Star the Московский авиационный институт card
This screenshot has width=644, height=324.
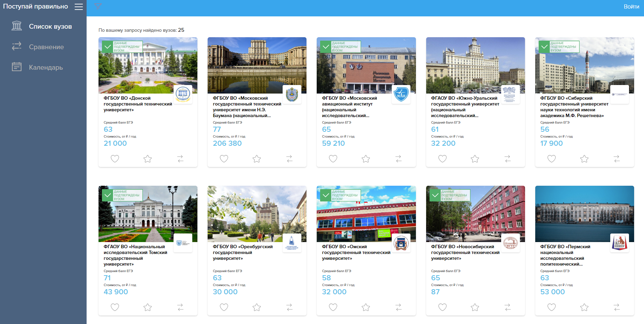click(x=366, y=159)
